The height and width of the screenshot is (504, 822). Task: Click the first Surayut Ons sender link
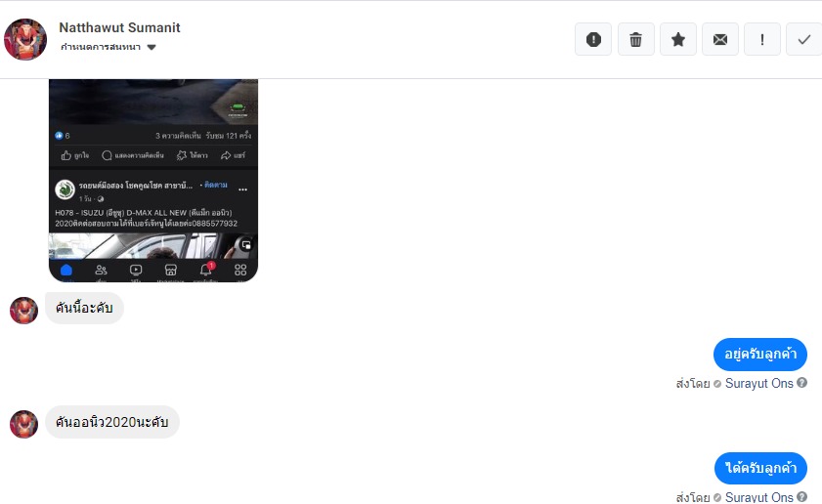759,384
